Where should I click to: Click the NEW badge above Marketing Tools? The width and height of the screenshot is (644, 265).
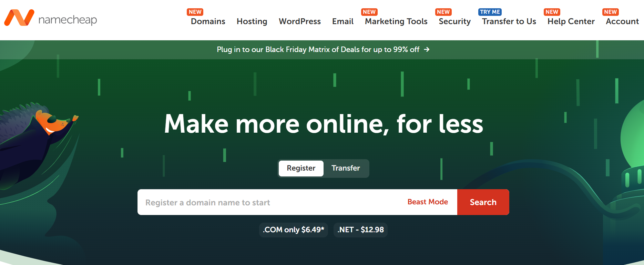coord(369,12)
